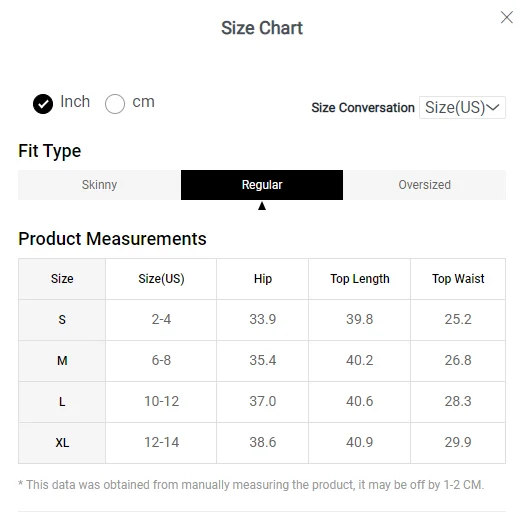Select the Inch unit radio button
This screenshot has height=513, width=520.
[43, 104]
